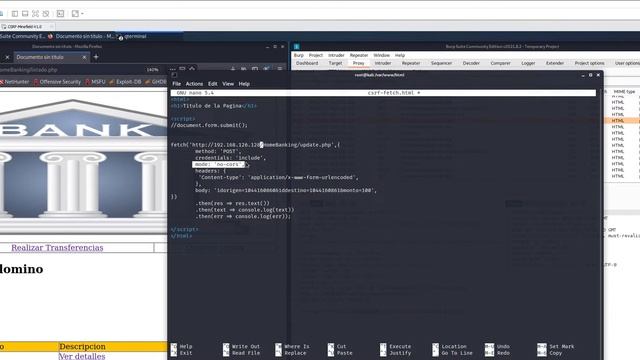
Task: Open the Project menu in Burp Suite
Action: pos(316,55)
